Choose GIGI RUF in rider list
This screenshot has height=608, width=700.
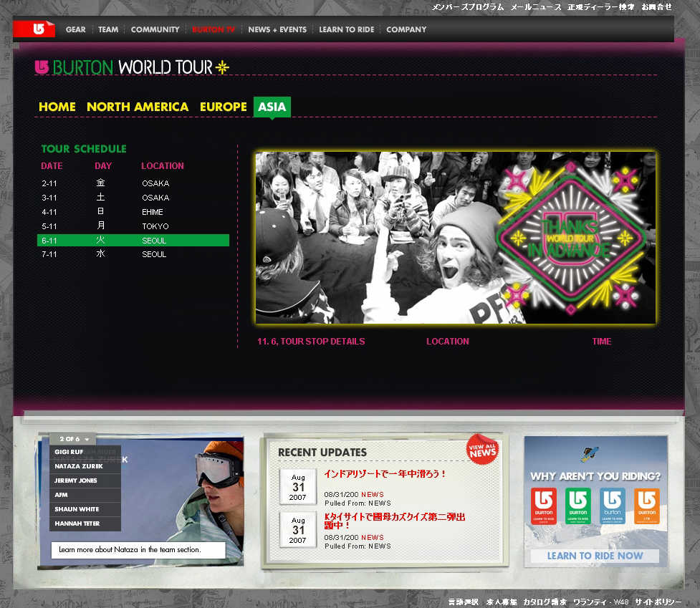pyautogui.click(x=85, y=452)
